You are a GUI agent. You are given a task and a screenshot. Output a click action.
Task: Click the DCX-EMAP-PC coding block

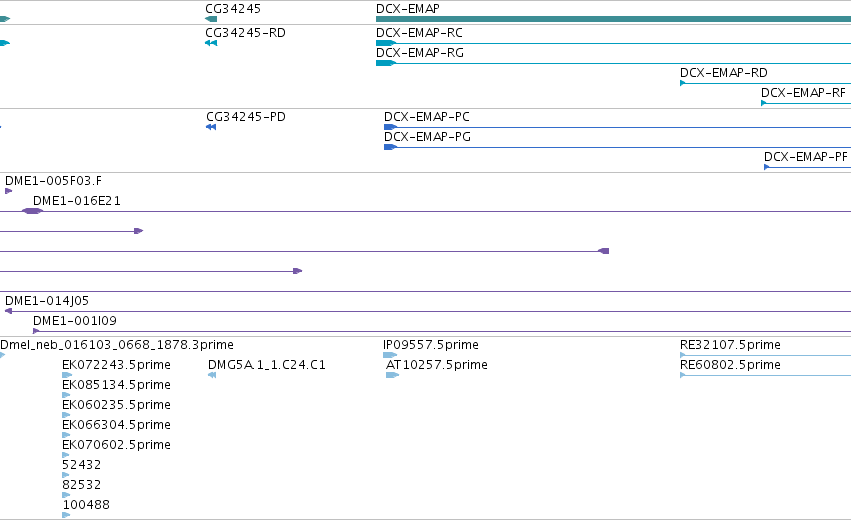coord(391,127)
